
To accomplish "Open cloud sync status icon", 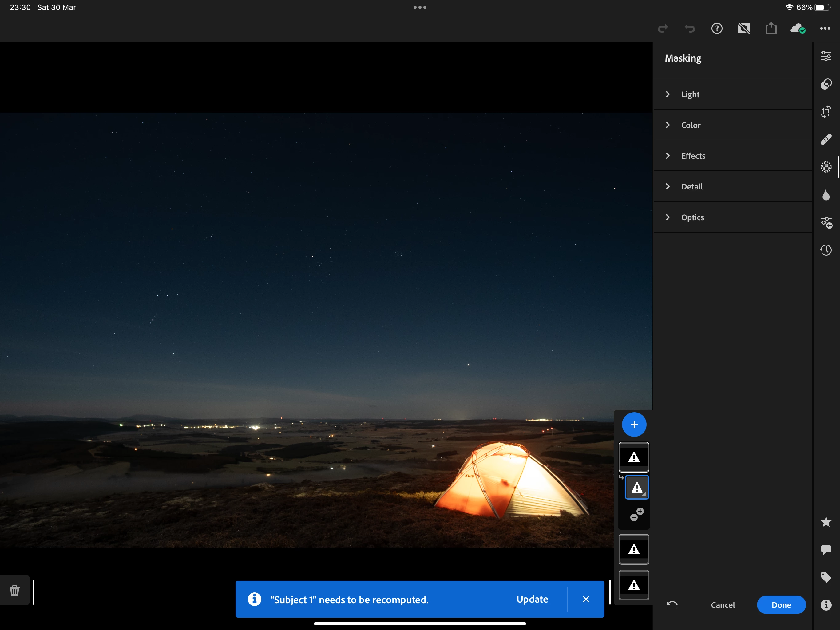I will 798,29.
